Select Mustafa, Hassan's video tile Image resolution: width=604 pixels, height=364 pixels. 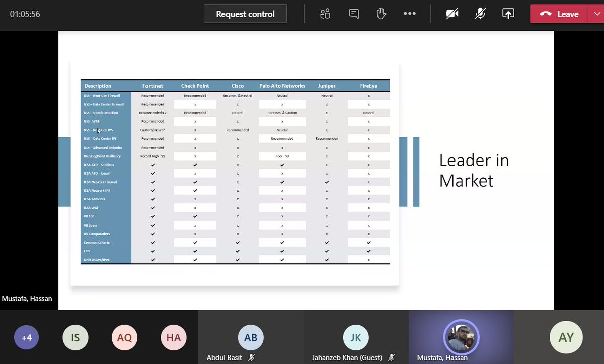click(461, 337)
